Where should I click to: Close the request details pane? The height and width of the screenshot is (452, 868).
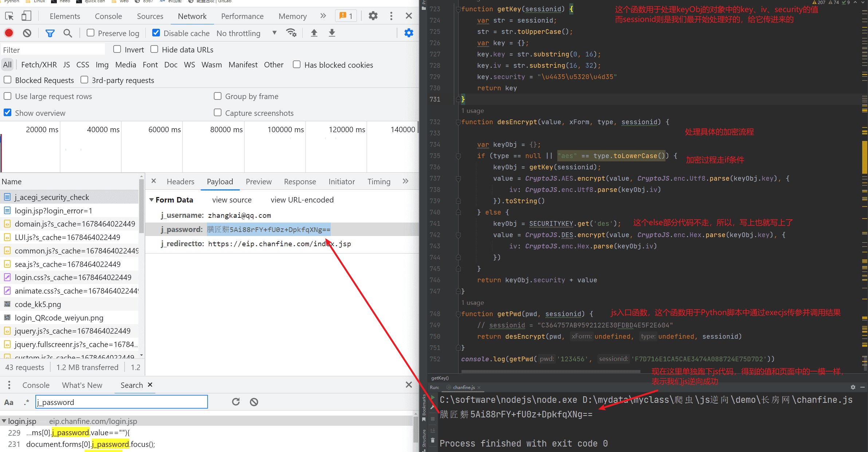pyautogui.click(x=154, y=181)
